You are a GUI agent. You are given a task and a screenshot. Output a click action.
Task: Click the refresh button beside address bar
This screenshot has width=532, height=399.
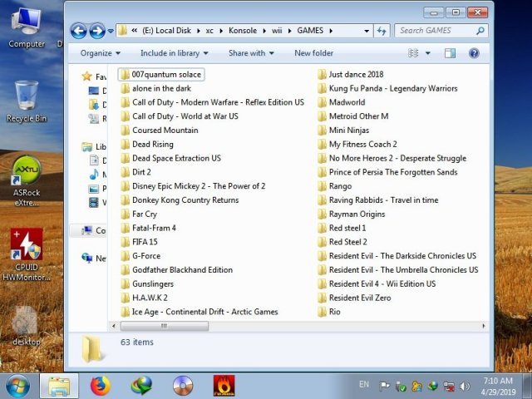pyautogui.click(x=382, y=31)
